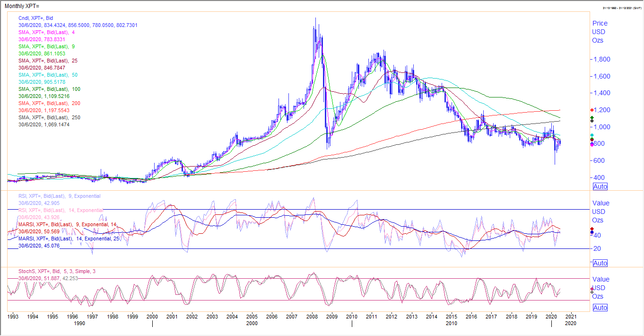This screenshot has width=644, height=336.
Task: Click the 1993 year label on the time axis
Action: click(x=13, y=316)
